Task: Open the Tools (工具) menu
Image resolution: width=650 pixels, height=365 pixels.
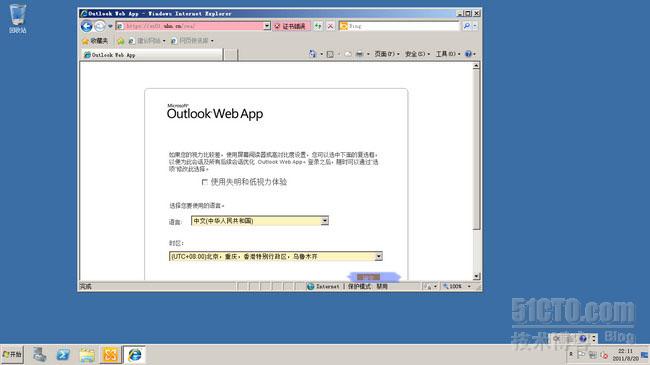Action: pos(448,54)
